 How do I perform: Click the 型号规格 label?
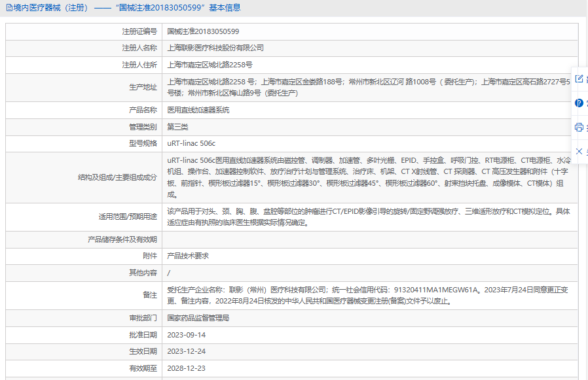[x=143, y=143]
